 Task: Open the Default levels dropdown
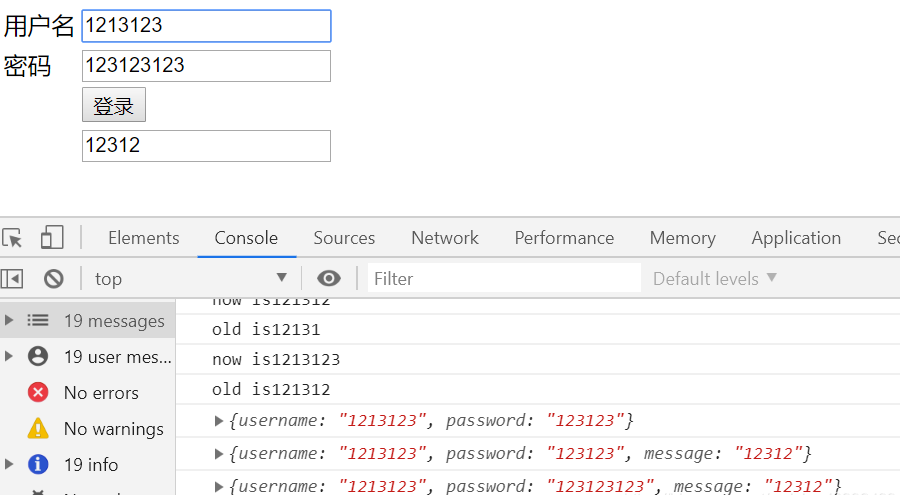(714, 278)
